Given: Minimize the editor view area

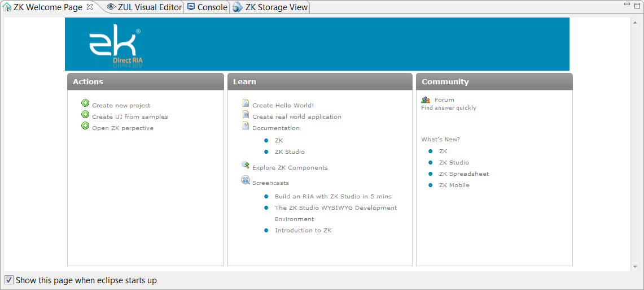Looking at the screenshot, I should 627,4.
